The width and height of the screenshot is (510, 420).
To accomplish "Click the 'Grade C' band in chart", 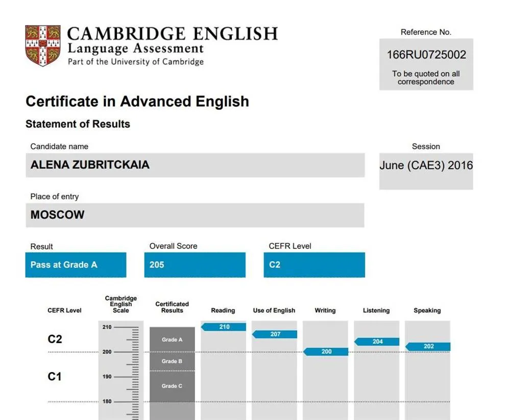I will point(172,386).
